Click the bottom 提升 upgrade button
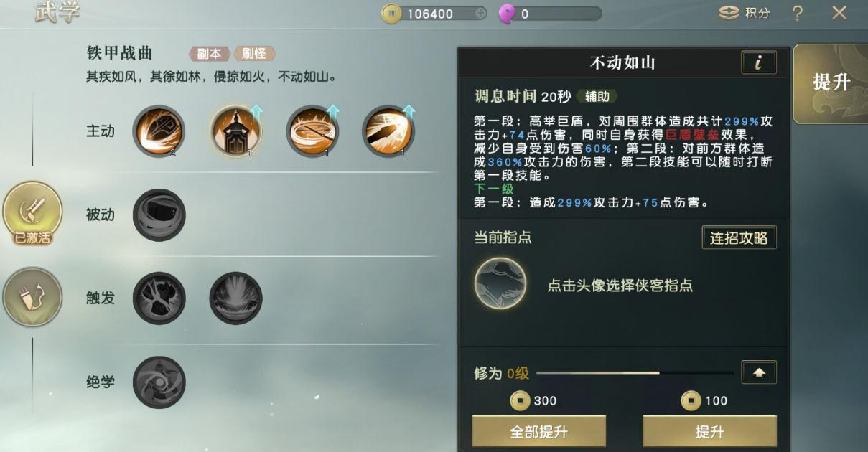 coord(709,432)
